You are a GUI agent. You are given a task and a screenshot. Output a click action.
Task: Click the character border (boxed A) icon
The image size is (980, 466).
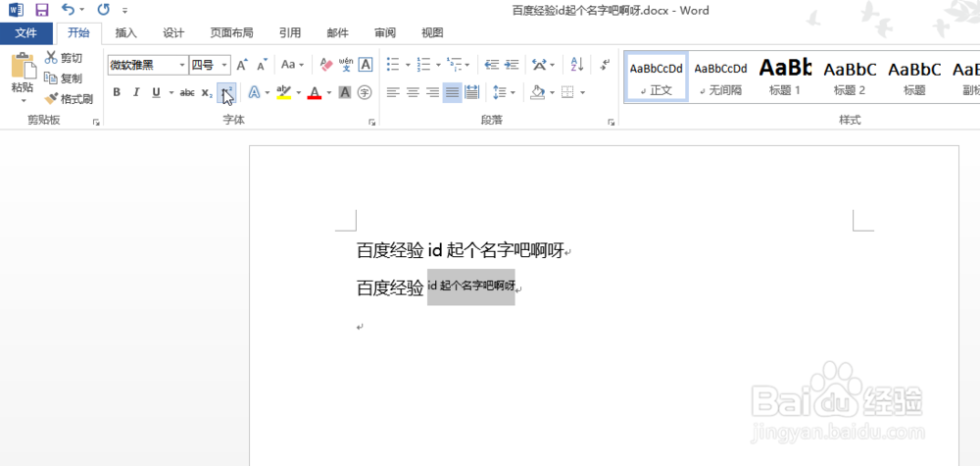coord(365,65)
